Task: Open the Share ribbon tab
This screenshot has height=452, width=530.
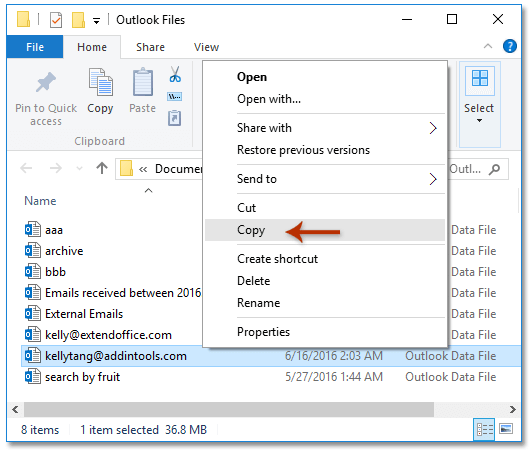Action: pyautogui.click(x=150, y=47)
